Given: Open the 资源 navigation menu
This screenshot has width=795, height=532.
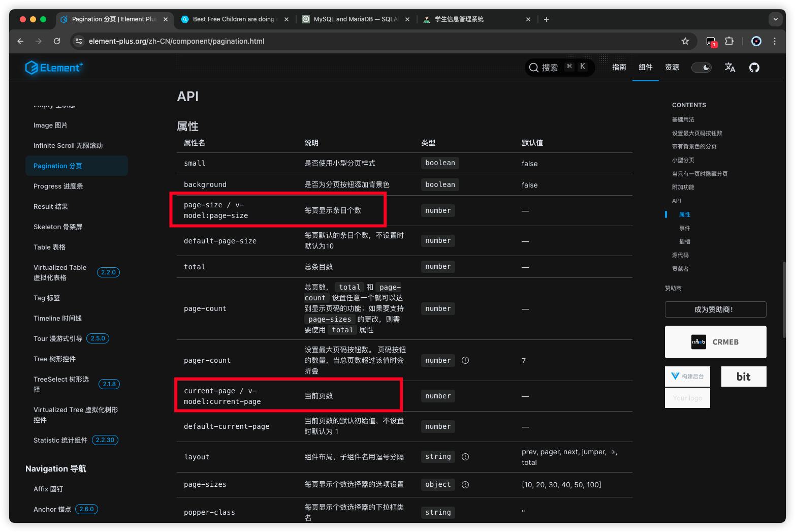Looking at the screenshot, I should (672, 67).
